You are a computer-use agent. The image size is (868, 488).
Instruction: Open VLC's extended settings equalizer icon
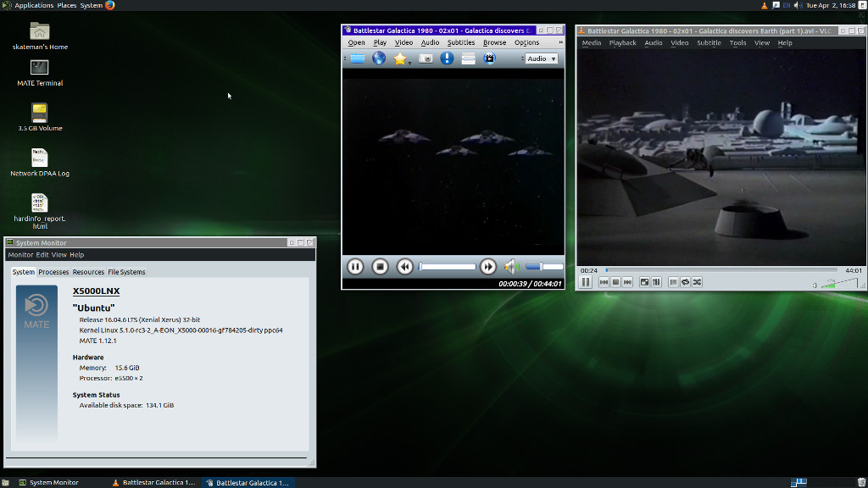[656, 282]
